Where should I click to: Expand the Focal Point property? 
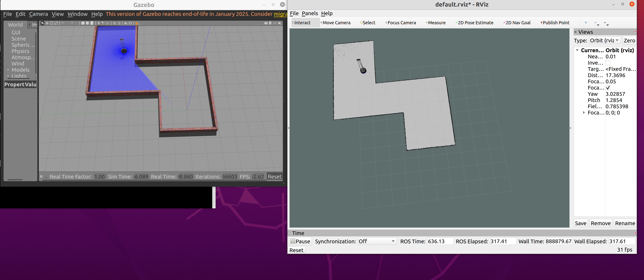[x=584, y=113]
